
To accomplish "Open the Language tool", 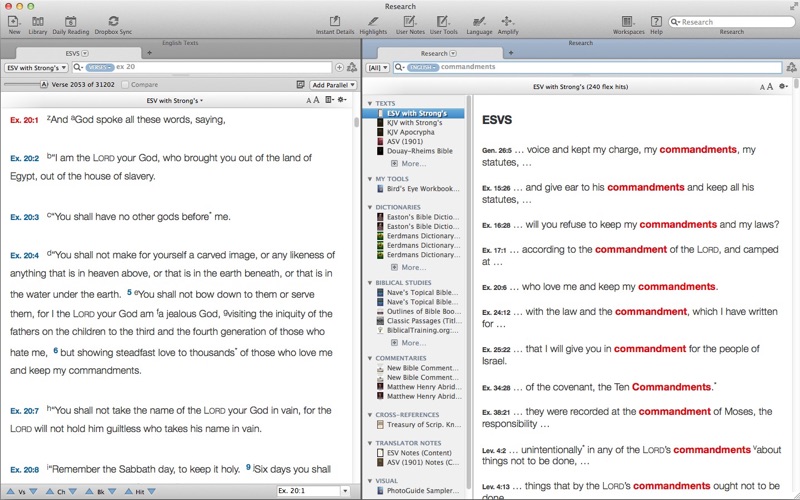I will pos(479,21).
